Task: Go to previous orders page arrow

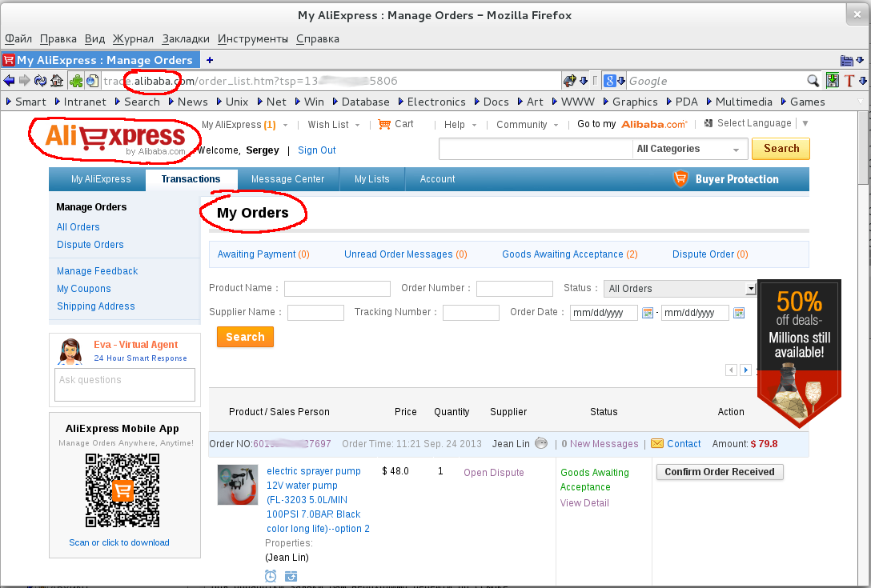Action: coord(731,370)
